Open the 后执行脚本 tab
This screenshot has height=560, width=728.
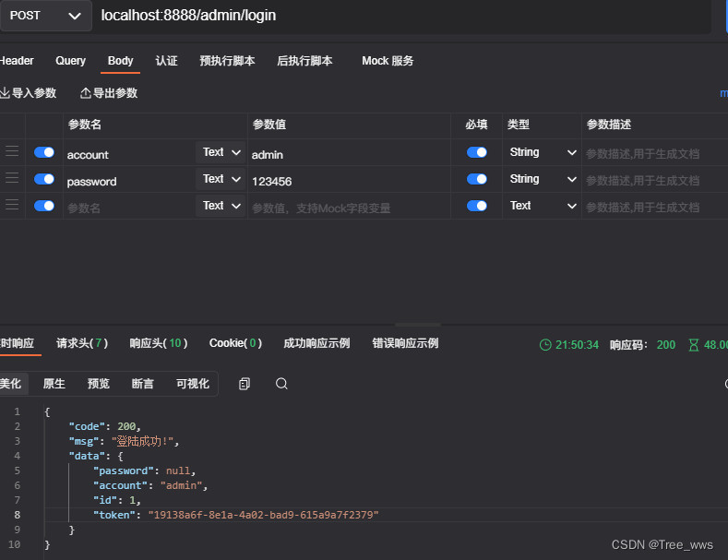click(x=304, y=61)
